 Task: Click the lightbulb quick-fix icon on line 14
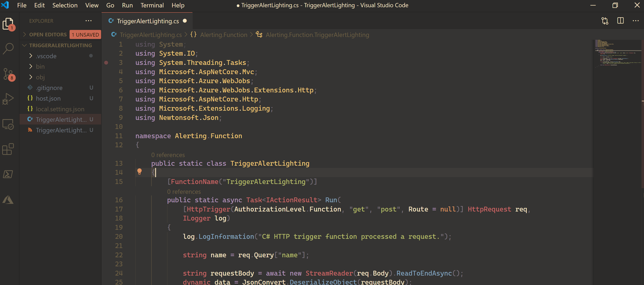pos(140,172)
